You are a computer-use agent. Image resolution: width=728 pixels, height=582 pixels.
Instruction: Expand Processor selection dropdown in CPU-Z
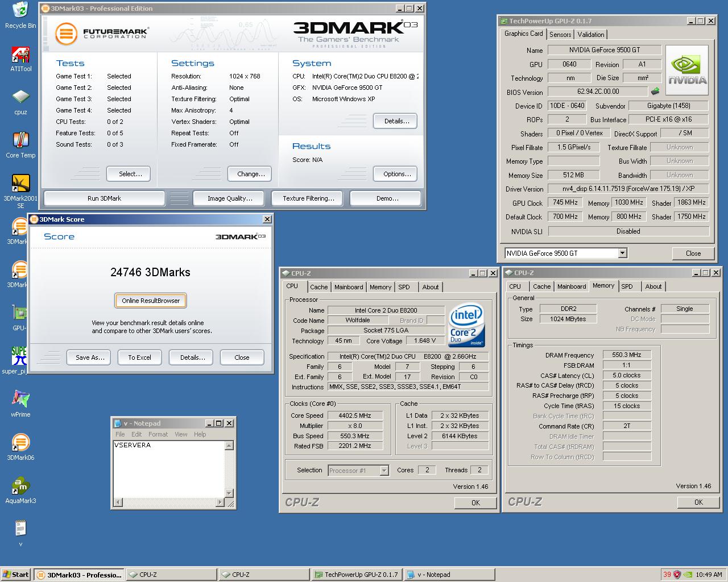[384, 470]
